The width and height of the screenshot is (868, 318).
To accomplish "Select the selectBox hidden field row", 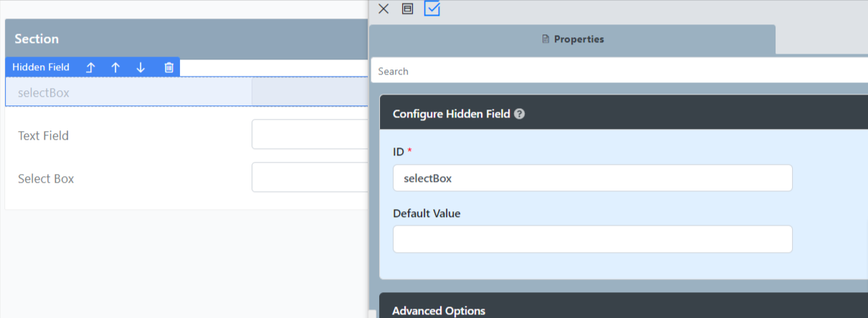I will click(x=129, y=92).
